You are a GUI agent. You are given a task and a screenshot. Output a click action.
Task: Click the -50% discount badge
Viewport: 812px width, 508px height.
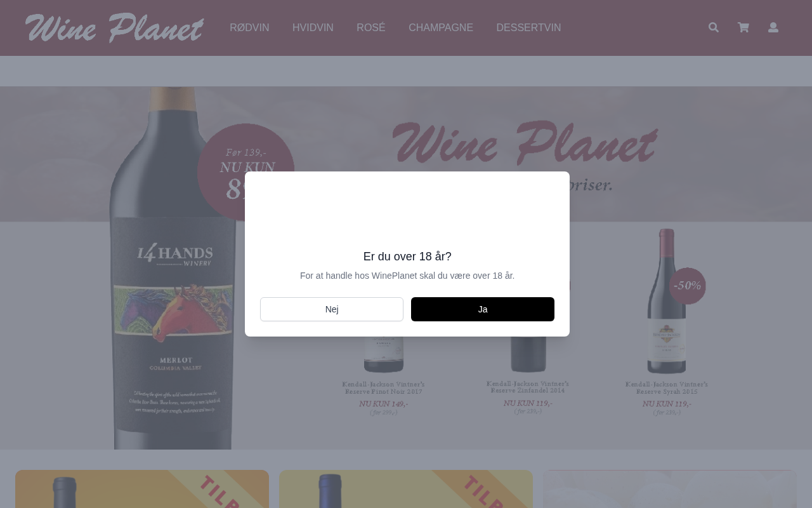pos(687,286)
